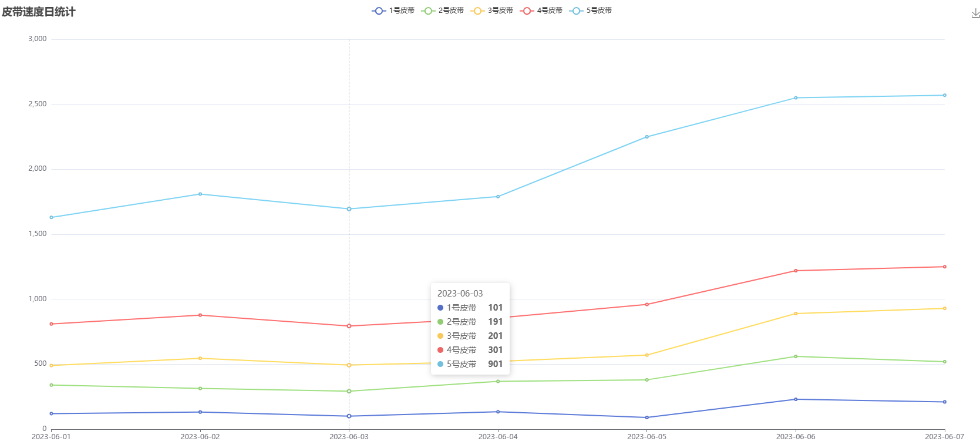This screenshot has height=448, width=980.
Task: Click the 1,500 y-axis label
Action: (x=38, y=234)
